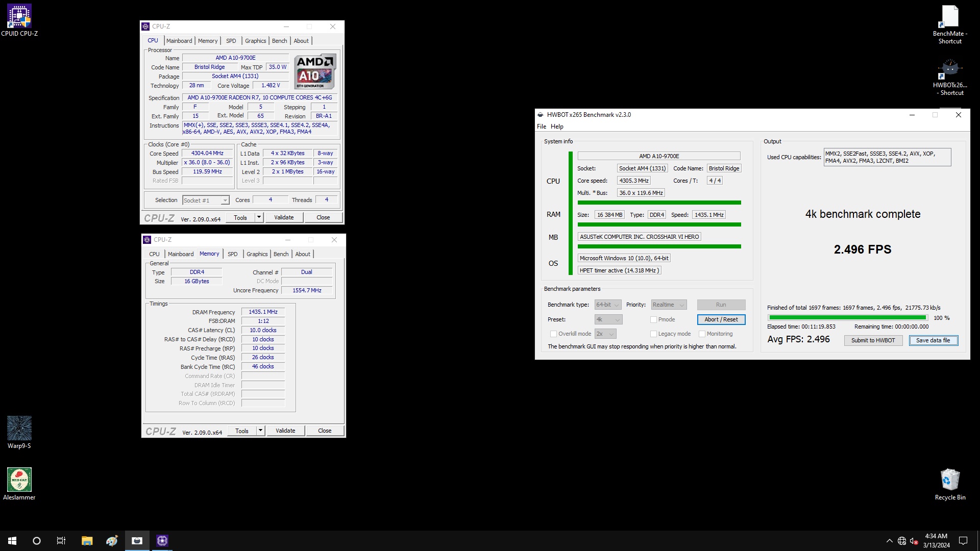
Task: Open the Socket #1 selection dropdown
Action: pos(206,201)
